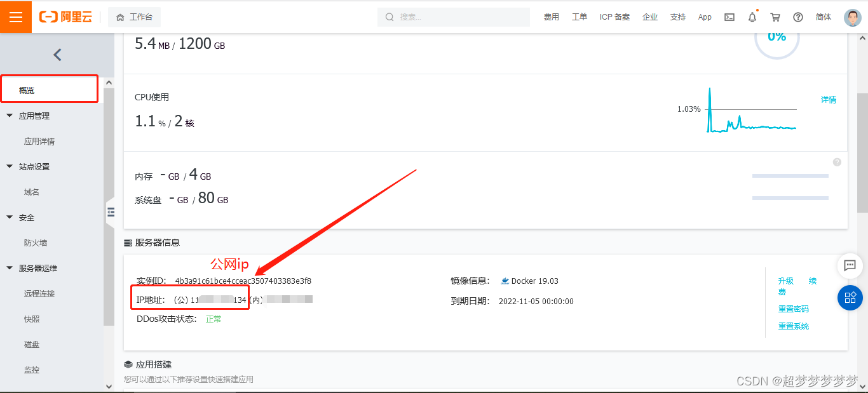Click the 续费 link
Screen dimensions: 868x393
(797, 286)
